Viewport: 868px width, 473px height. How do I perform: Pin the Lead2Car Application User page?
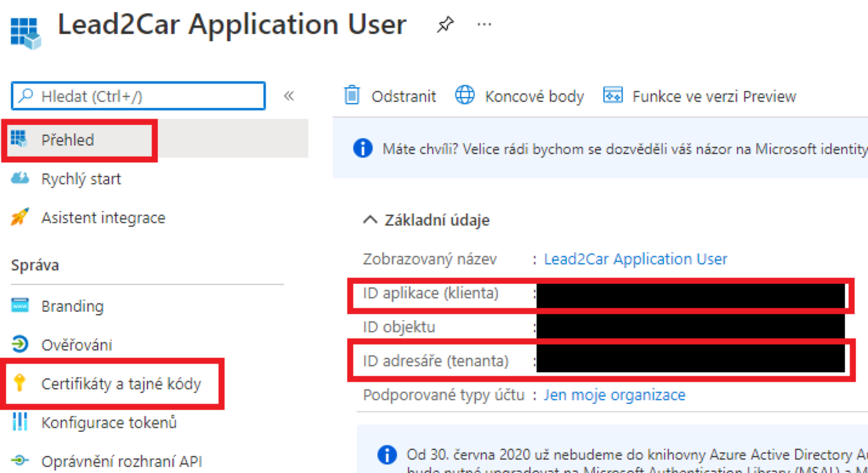(x=445, y=24)
